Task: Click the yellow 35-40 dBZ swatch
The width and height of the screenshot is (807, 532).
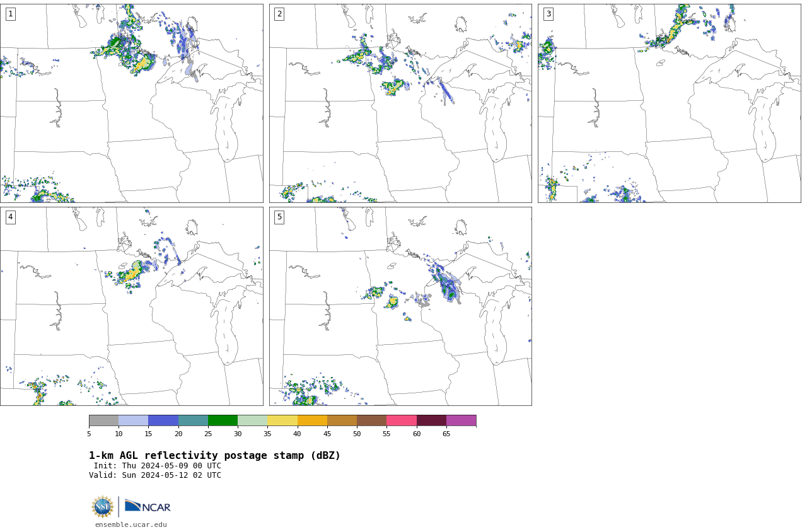Action: coord(282,420)
